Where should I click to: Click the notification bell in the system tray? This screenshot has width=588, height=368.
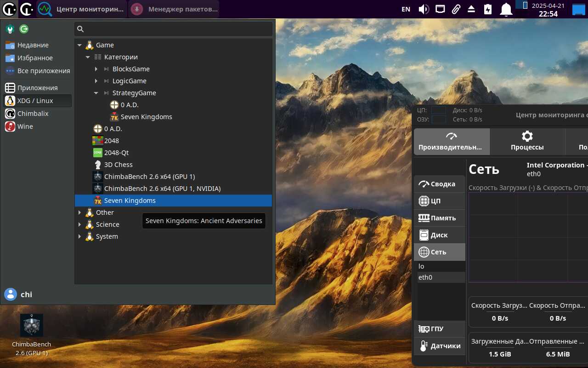(506, 9)
